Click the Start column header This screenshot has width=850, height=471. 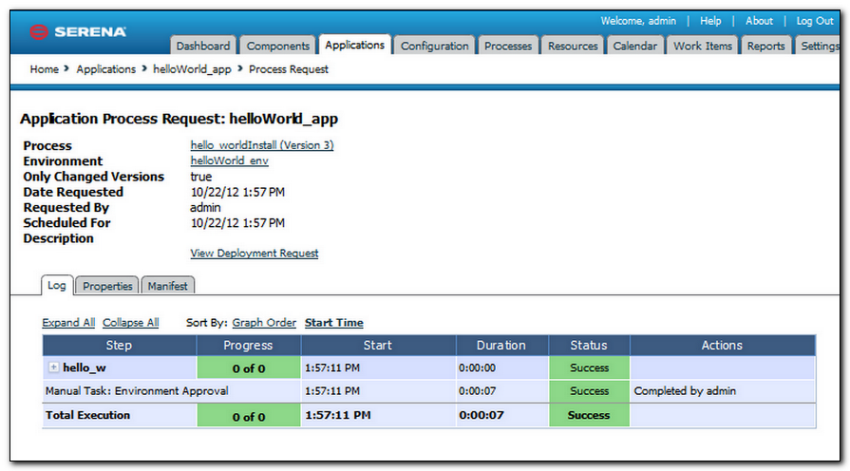click(378, 345)
